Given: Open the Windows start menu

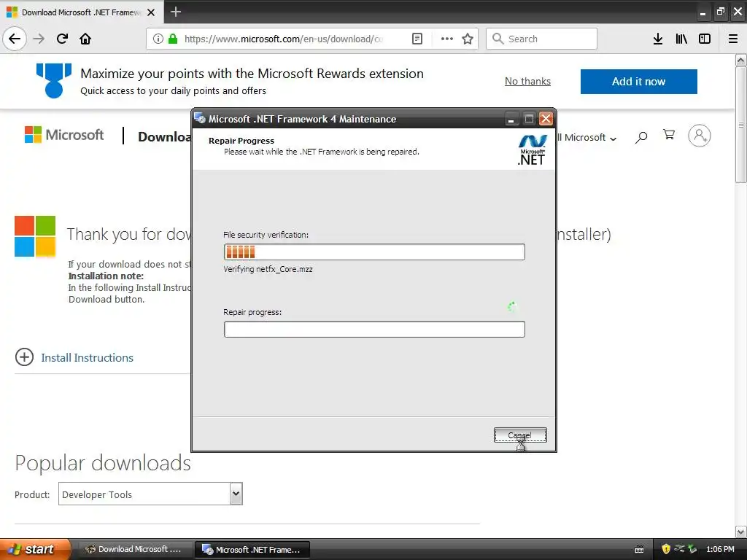Looking at the screenshot, I should 35,549.
